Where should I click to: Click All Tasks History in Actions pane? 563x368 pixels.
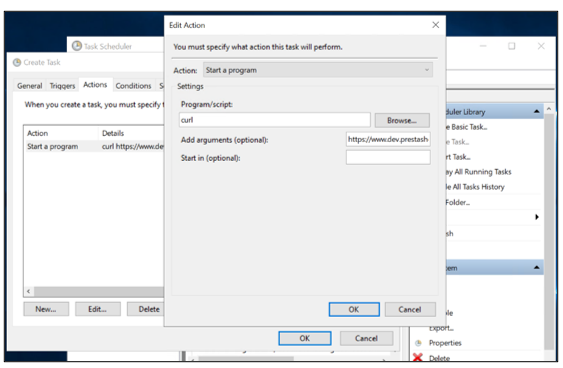(x=475, y=187)
